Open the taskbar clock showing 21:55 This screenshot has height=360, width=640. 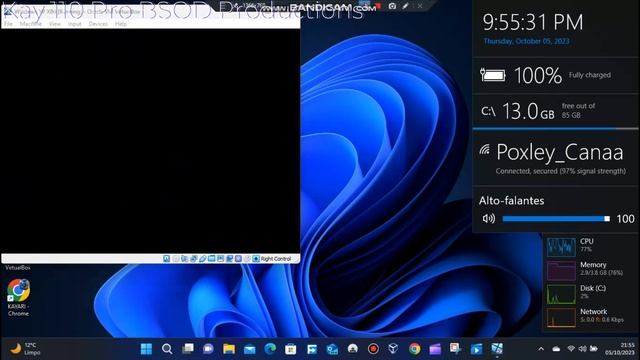pyautogui.click(x=620, y=349)
